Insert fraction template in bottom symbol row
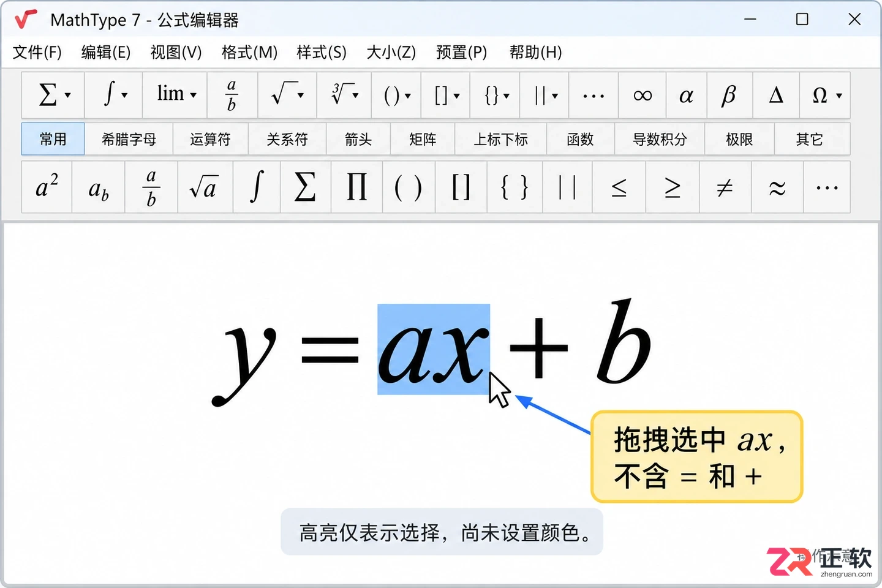Screen dimensions: 882x588 [x=151, y=187]
